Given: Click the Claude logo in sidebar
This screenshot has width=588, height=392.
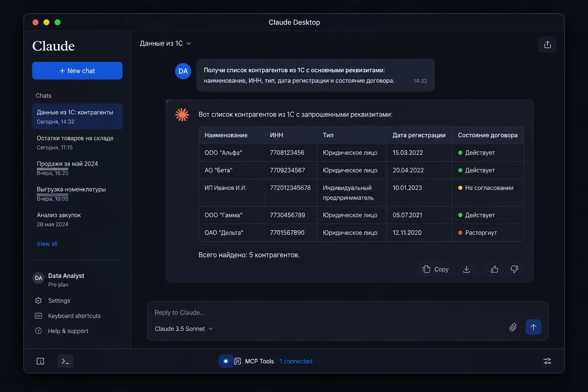Looking at the screenshot, I should point(54,46).
